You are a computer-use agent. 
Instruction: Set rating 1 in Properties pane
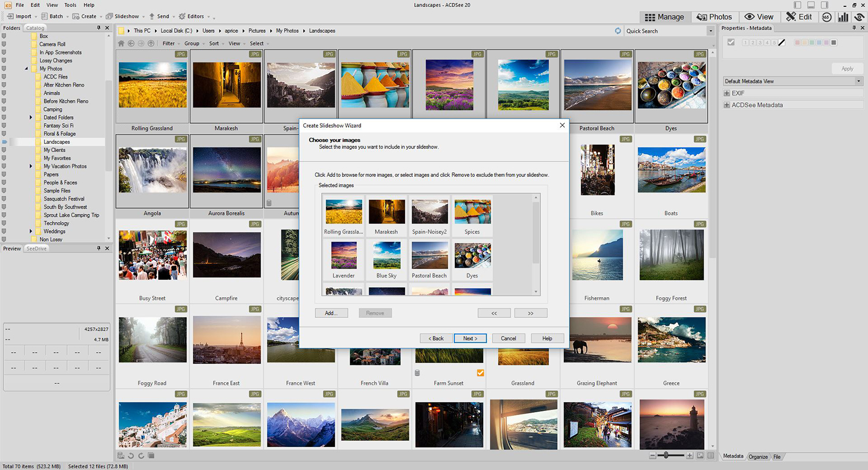point(745,42)
